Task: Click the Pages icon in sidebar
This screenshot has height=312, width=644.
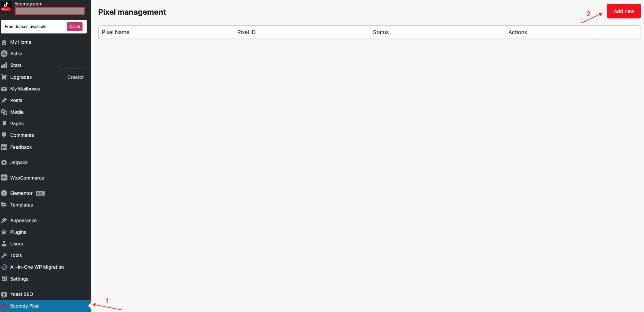Action: (x=4, y=124)
